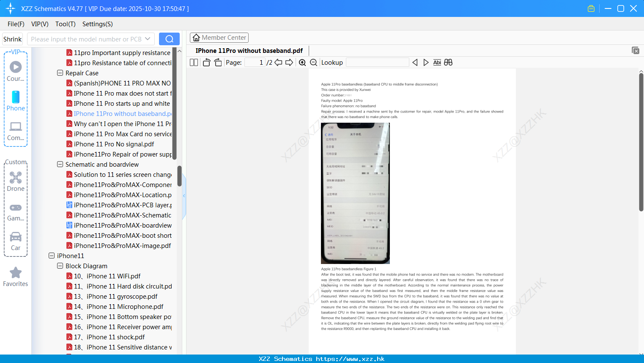Click the www.xzz.hk status bar link
This screenshot has height=363, width=644.
[x=350, y=359]
